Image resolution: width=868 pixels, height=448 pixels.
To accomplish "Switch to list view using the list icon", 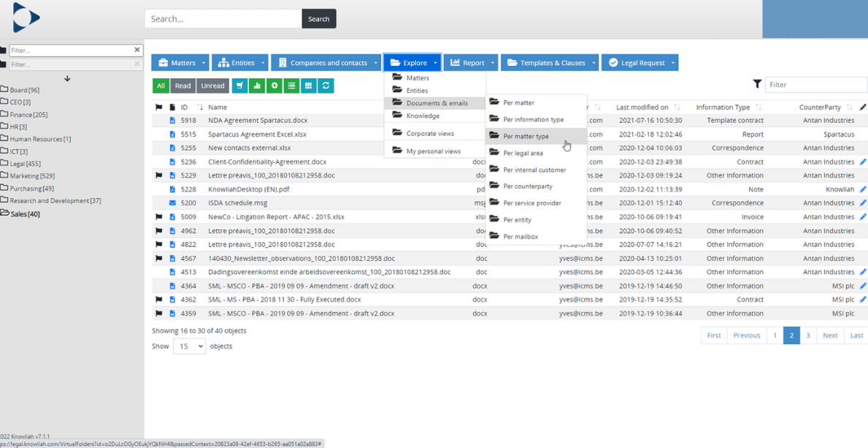I will pos(291,86).
